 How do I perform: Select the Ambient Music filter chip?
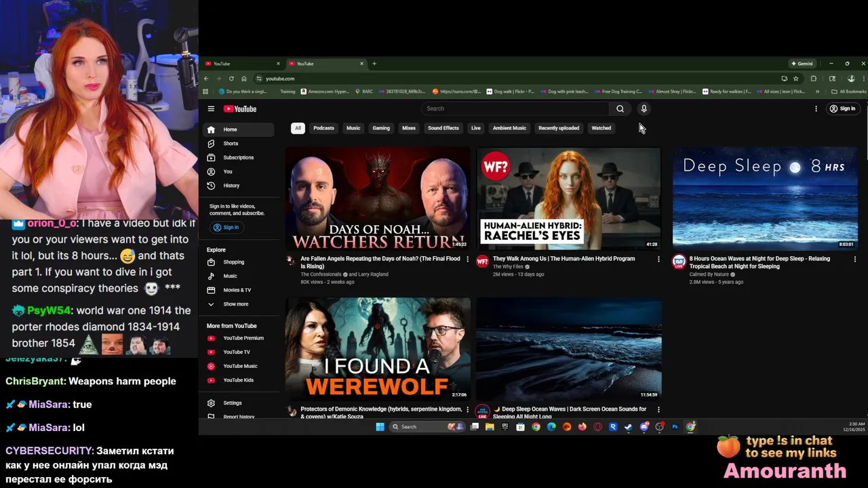(x=509, y=128)
